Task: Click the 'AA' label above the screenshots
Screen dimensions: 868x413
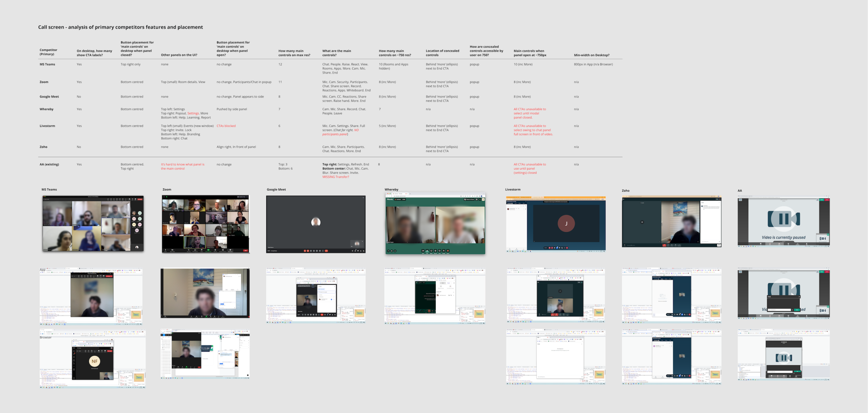Action: click(x=740, y=190)
